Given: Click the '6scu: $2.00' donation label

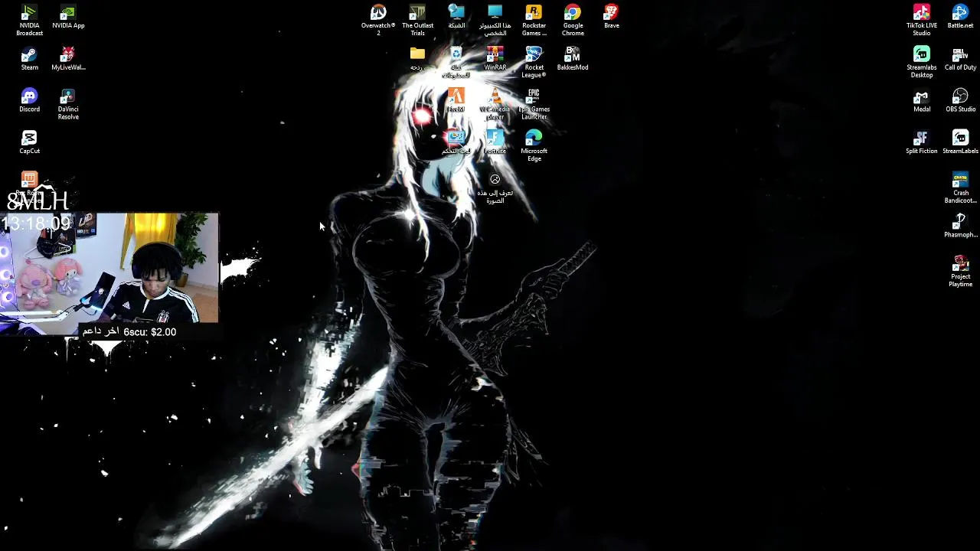Looking at the screenshot, I should (x=150, y=332).
